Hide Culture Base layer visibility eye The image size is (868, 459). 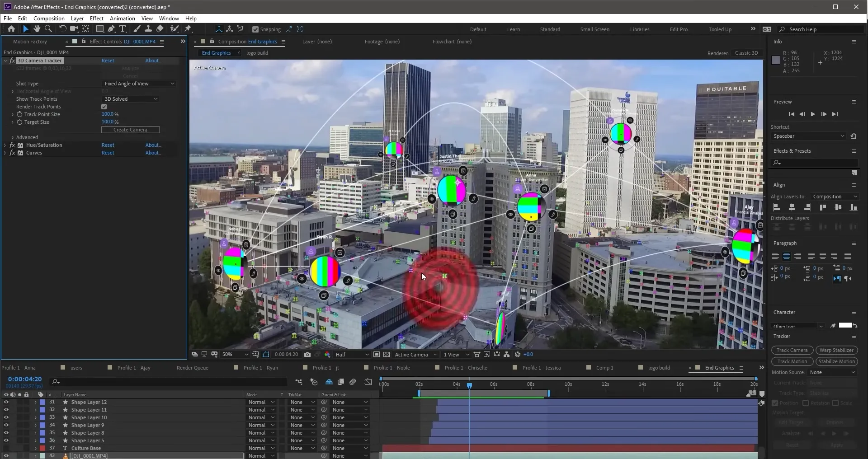coord(6,448)
